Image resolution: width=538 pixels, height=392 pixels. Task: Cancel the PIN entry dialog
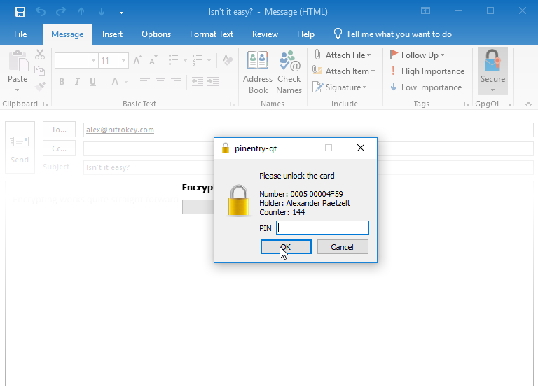pos(342,247)
